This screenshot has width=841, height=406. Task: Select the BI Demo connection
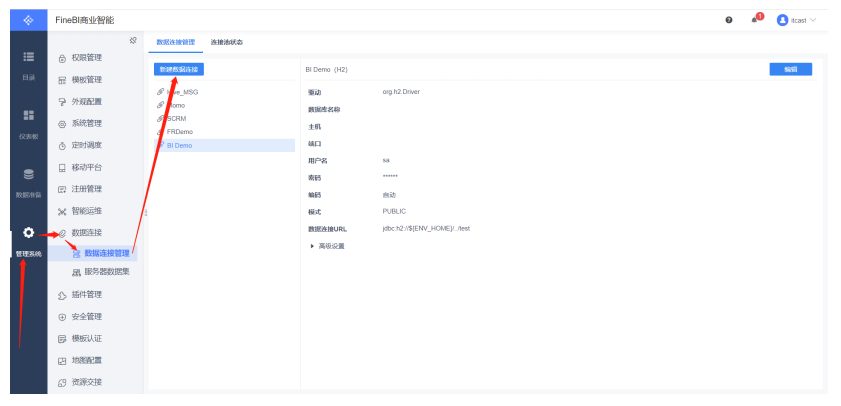pos(224,145)
